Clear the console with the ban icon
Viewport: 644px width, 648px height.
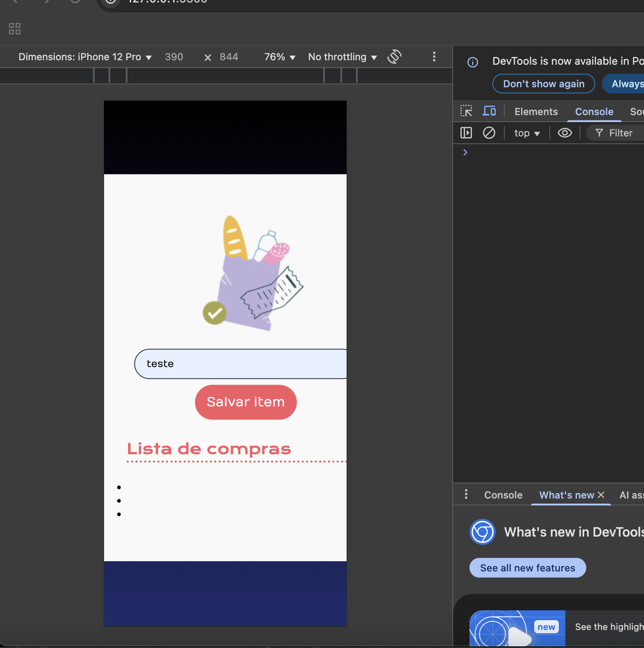[x=489, y=133]
